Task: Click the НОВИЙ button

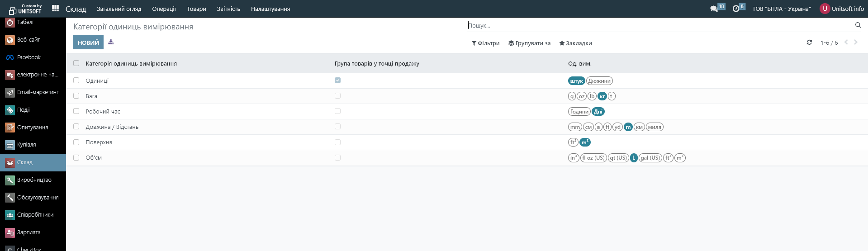Action: tap(88, 43)
